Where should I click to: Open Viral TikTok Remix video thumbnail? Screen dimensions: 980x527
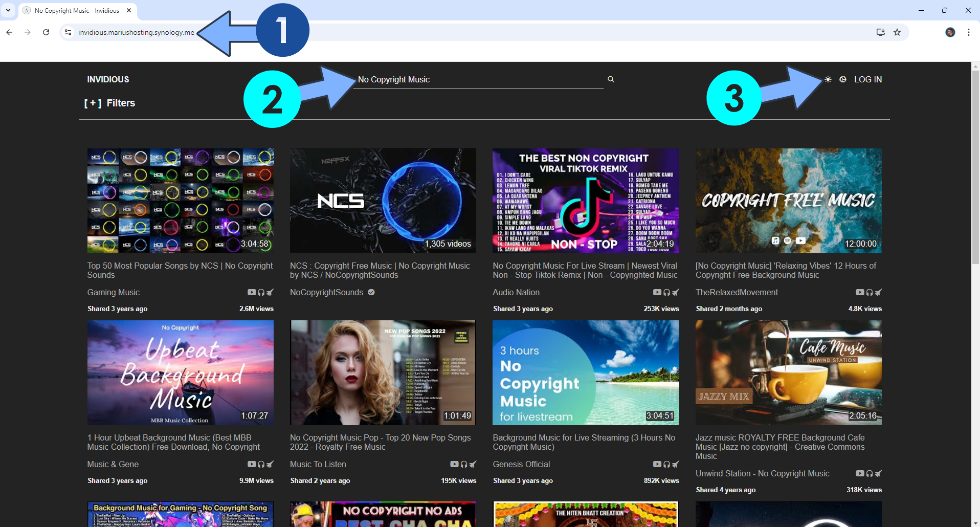click(x=586, y=201)
